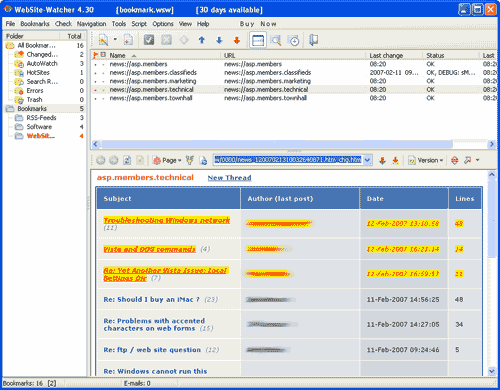The width and height of the screenshot is (500, 390).
Task: Click the add bookmark page icon
Action: point(128,40)
